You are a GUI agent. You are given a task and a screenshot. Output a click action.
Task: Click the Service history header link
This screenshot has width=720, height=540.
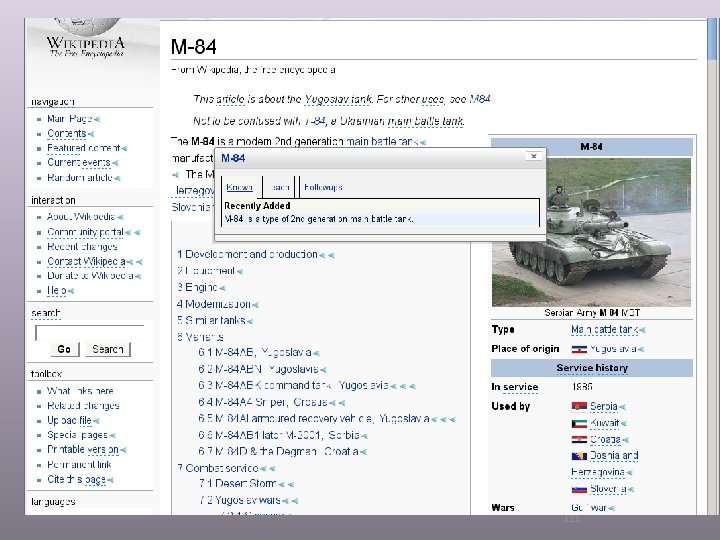coord(592,368)
